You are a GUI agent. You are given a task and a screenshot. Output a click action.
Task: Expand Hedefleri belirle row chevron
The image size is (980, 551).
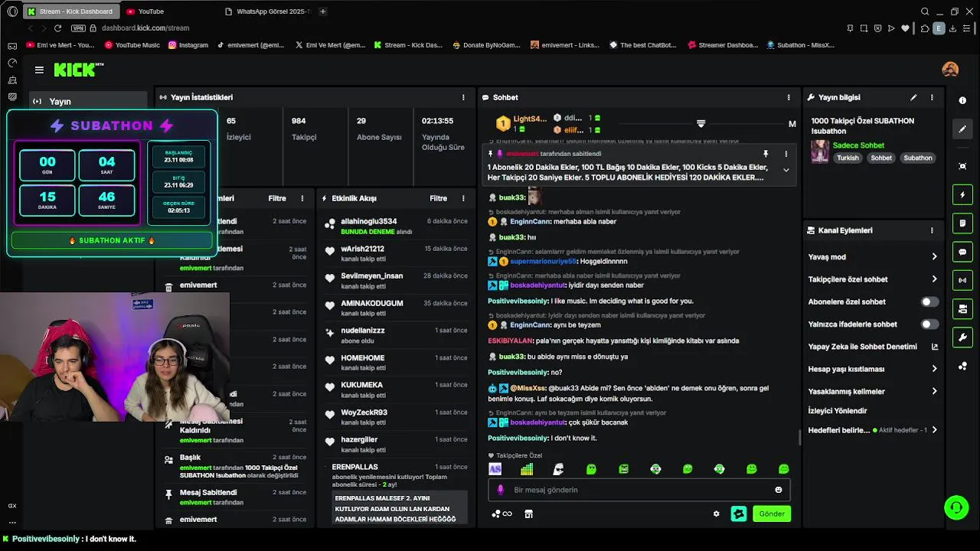coord(934,430)
